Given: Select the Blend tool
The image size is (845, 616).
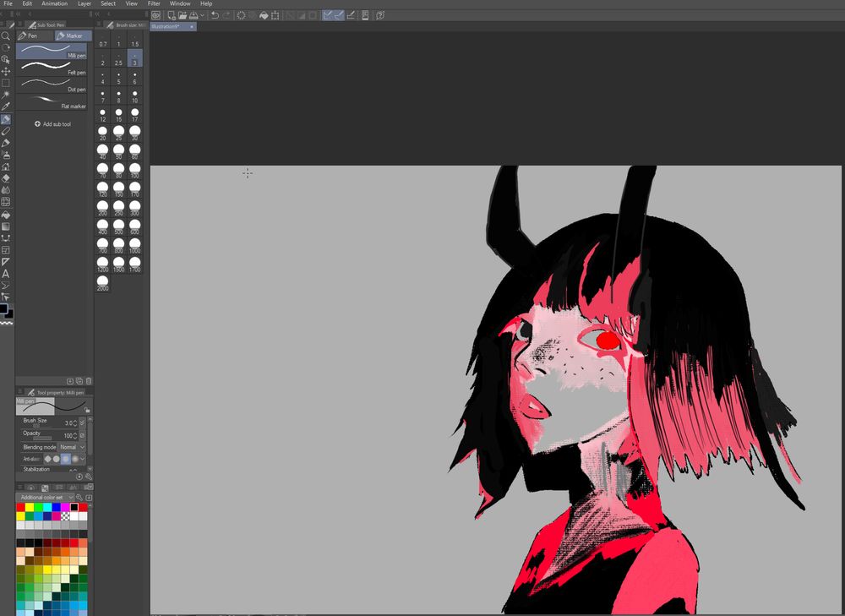Looking at the screenshot, I should [5, 190].
